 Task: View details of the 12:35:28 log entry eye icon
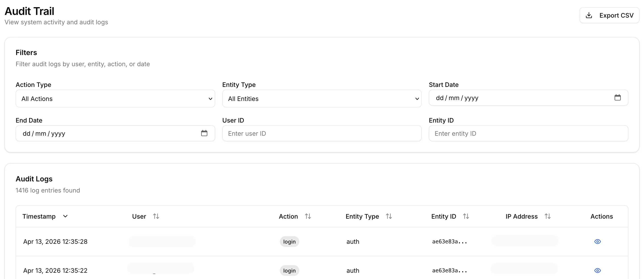coord(597,241)
